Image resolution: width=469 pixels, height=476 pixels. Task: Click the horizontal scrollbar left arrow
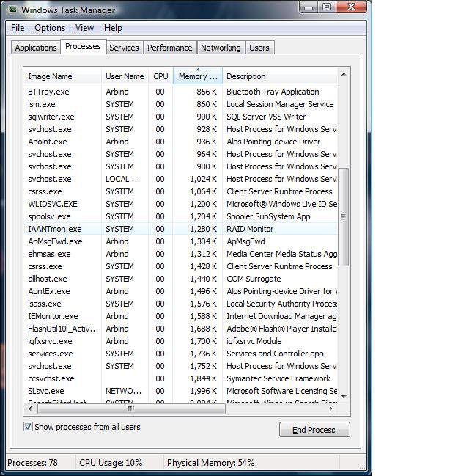click(30, 409)
